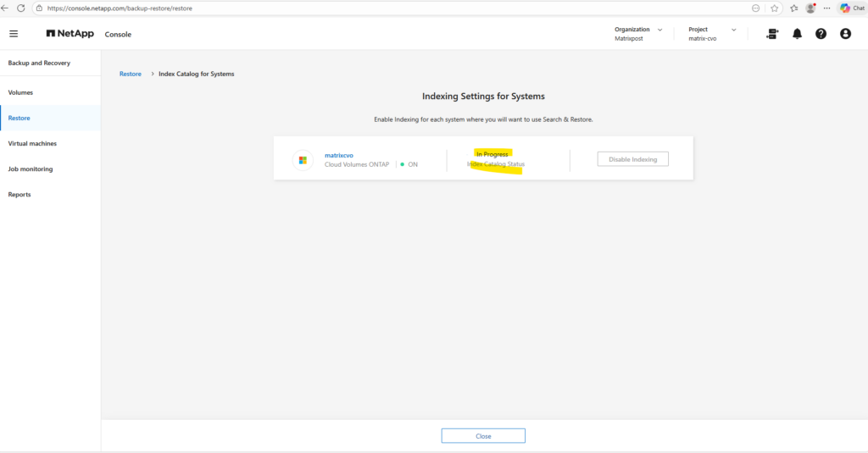Click the NetApp logo
The image size is (868, 453).
[70, 34]
